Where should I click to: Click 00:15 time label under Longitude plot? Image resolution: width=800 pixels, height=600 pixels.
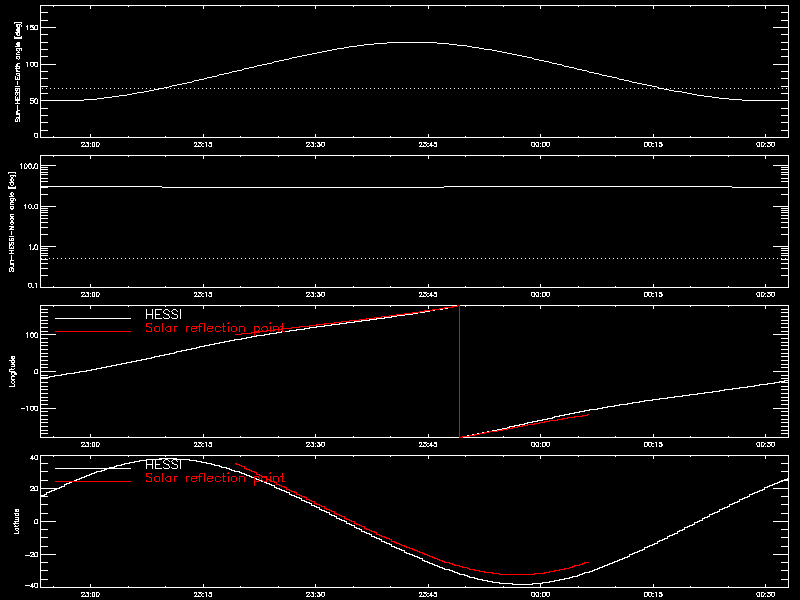pyautogui.click(x=653, y=445)
